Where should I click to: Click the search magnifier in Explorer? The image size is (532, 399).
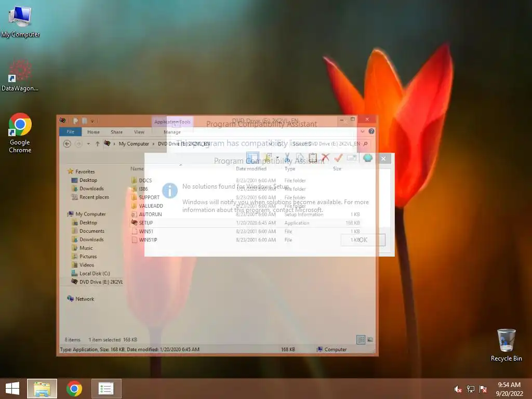click(365, 144)
